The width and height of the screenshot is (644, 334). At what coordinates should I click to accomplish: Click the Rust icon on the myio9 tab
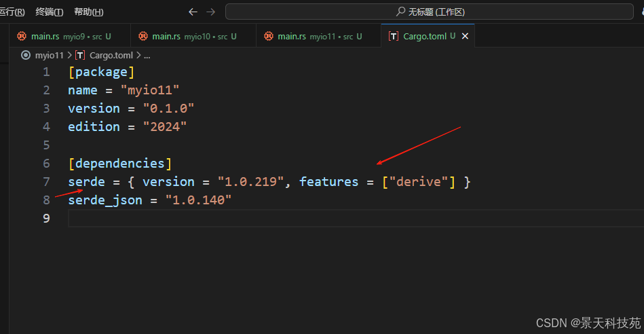coord(22,36)
